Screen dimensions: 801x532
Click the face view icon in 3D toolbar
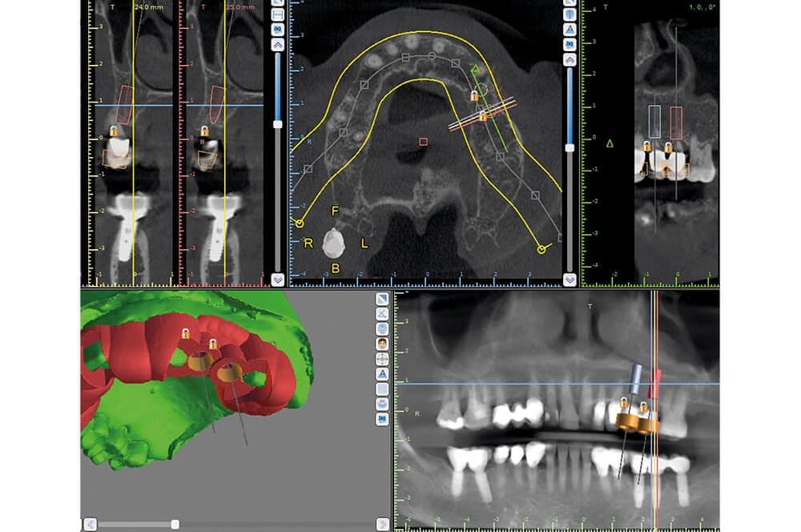point(382,344)
